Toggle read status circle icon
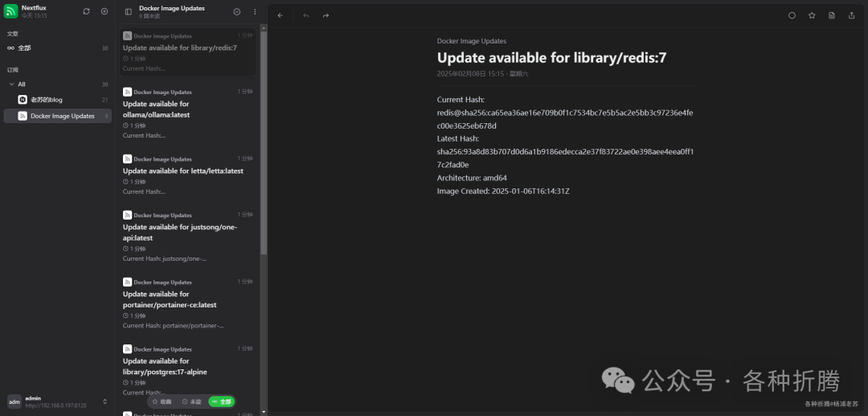 click(792, 15)
